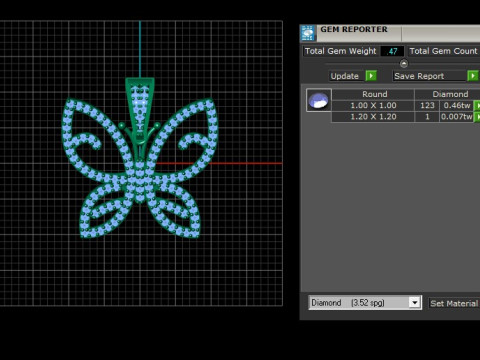This screenshot has width=480, height=360.
Task: Click the green arrow next to Save Report
Action: tap(473, 76)
